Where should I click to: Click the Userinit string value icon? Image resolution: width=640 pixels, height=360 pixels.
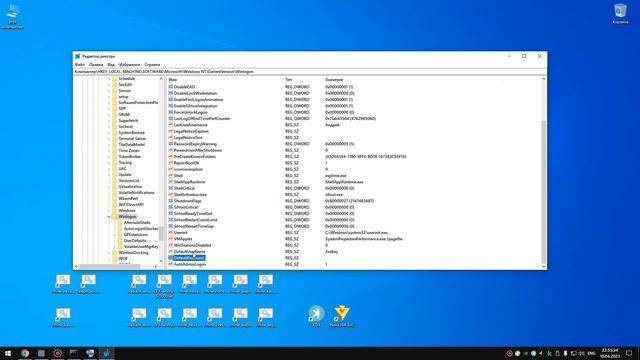point(171,233)
